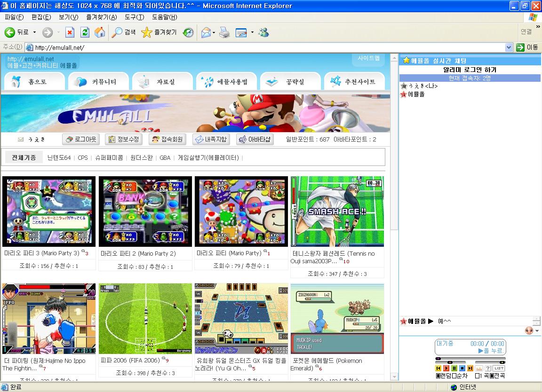Open the FIFA 2006 game thumbnail
The width and height of the screenshot is (542, 392).
pos(145,318)
